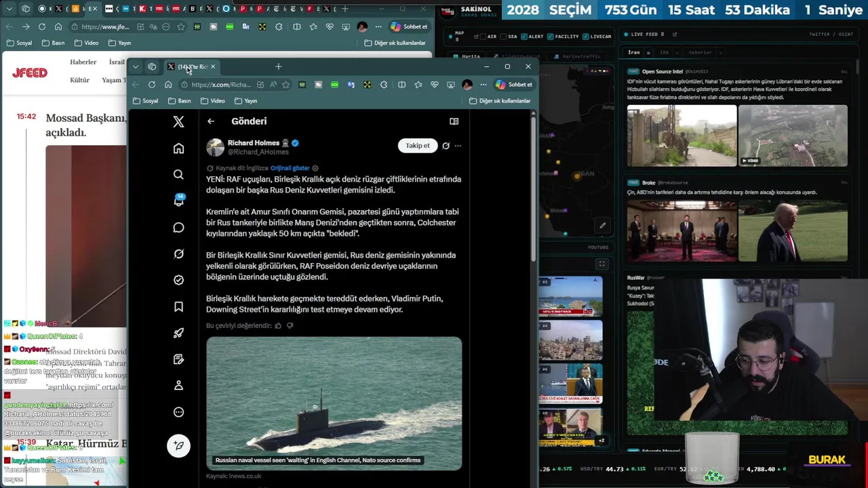Open split screen icon in X window toolbar

pos(401,85)
